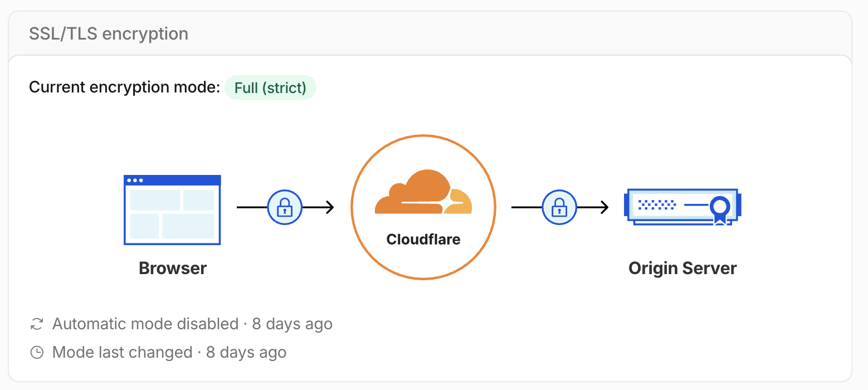Click the Current encryption mode label
The height and width of the screenshot is (390, 868).
[x=125, y=87]
